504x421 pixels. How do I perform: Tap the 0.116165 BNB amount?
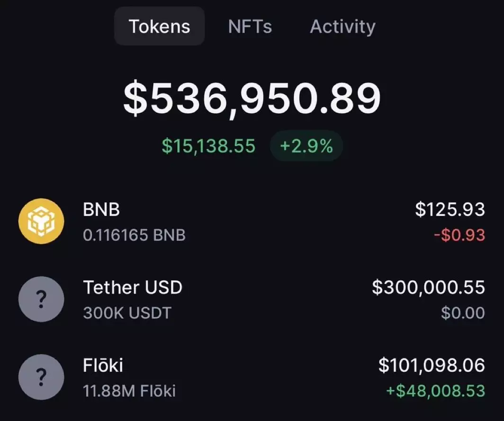pyautogui.click(x=134, y=235)
